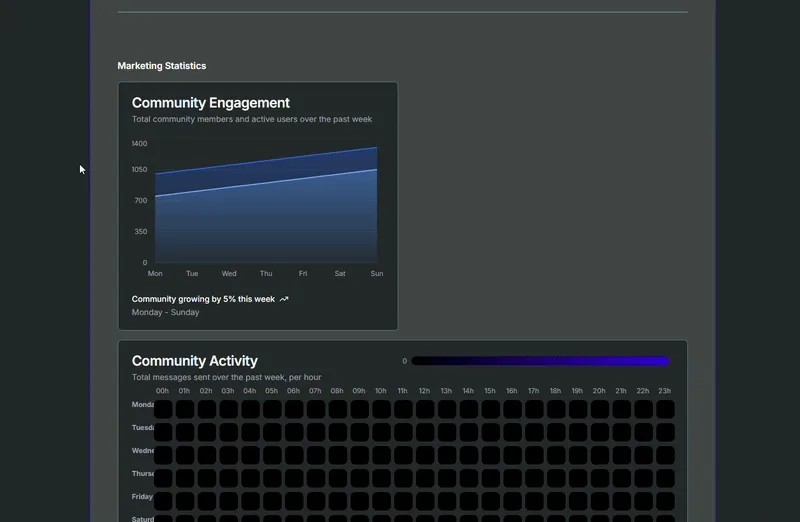The width and height of the screenshot is (800, 522).
Task: Select the Friday 15h activity cell
Action: [x=490, y=500]
